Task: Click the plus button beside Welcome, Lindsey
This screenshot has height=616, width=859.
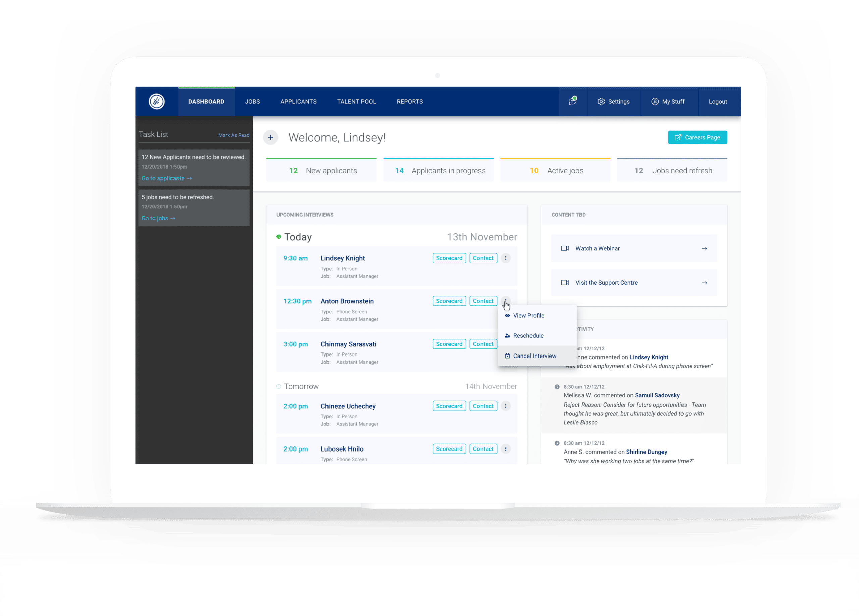Action: click(x=270, y=137)
